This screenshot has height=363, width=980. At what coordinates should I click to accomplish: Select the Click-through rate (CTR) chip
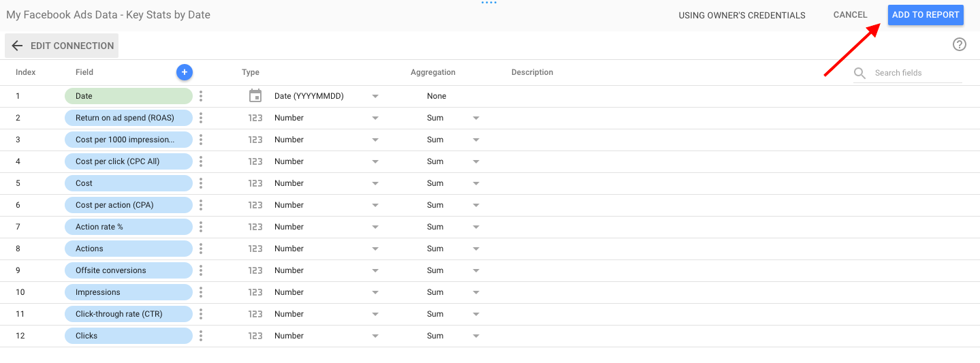click(x=129, y=314)
